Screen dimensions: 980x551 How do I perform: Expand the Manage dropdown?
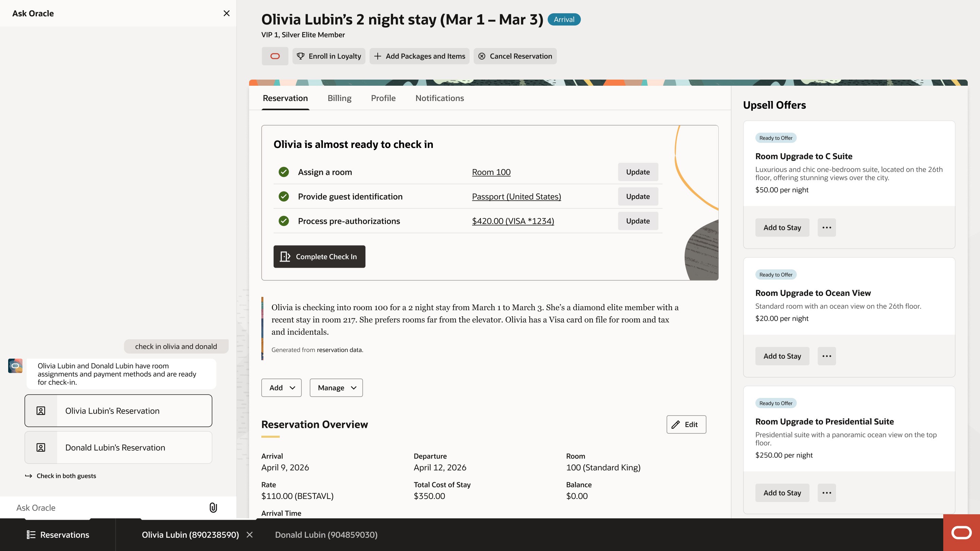tap(336, 387)
